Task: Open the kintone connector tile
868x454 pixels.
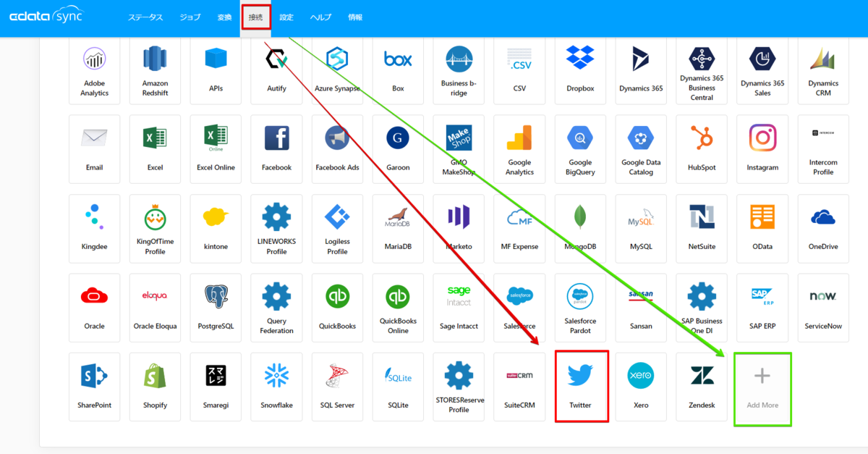Action: click(x=216, y=228)
